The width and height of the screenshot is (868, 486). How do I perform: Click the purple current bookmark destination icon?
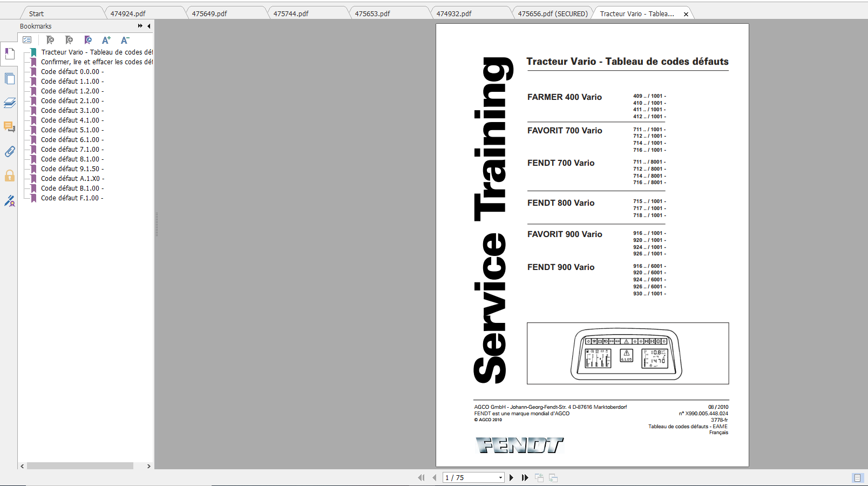pyautogui.click(x=88, y=40)
